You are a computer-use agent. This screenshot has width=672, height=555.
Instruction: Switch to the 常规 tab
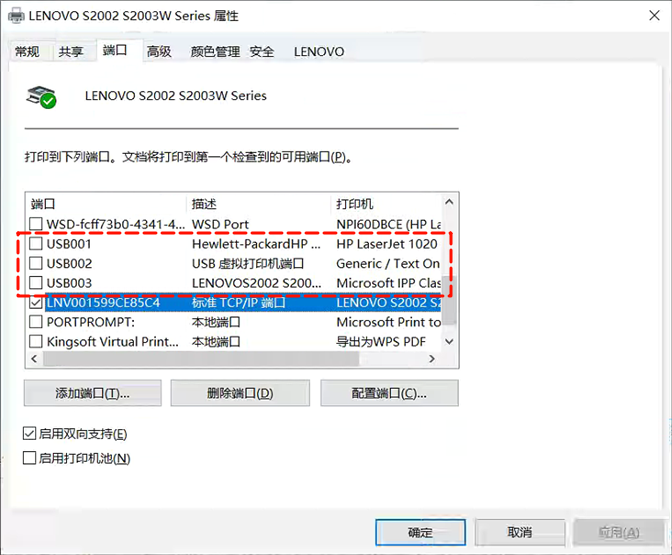[27, 52]
